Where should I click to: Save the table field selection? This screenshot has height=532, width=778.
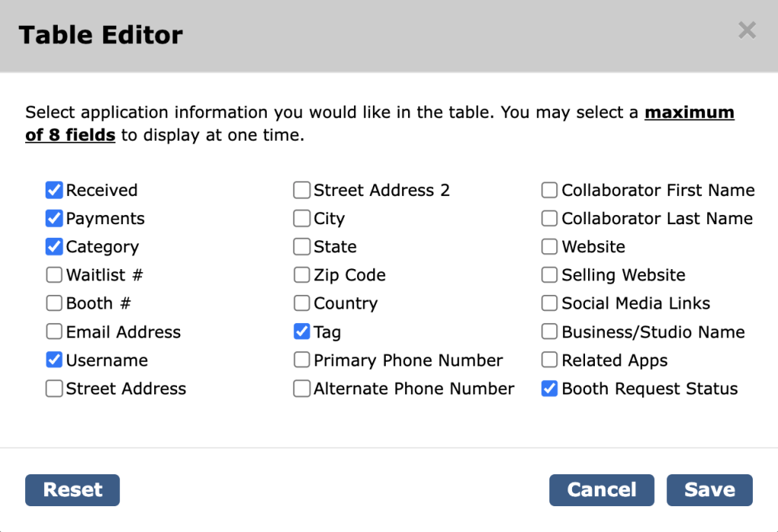tap(709, 489)
